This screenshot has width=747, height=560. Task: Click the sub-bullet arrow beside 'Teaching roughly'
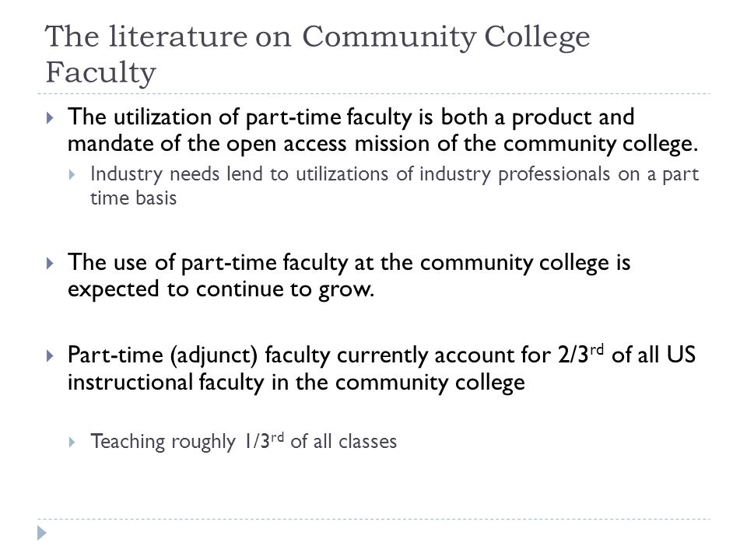tap(72, 442)
